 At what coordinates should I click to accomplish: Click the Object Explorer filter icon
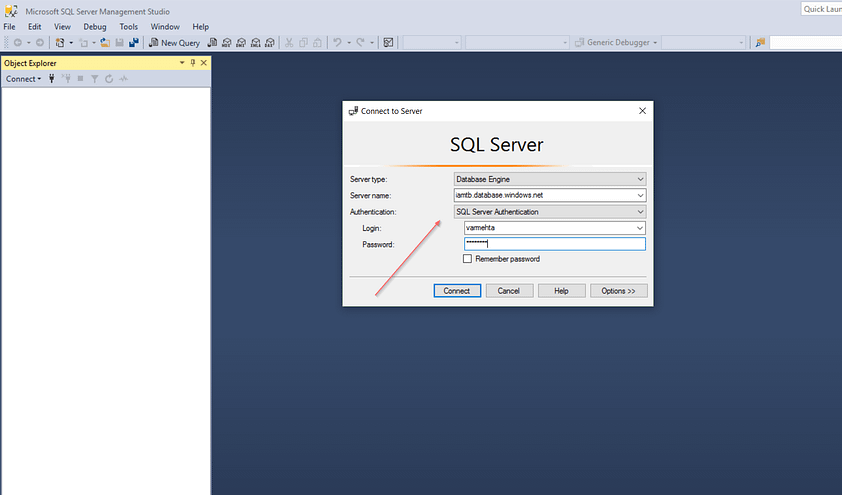click(x=95, y=78)
